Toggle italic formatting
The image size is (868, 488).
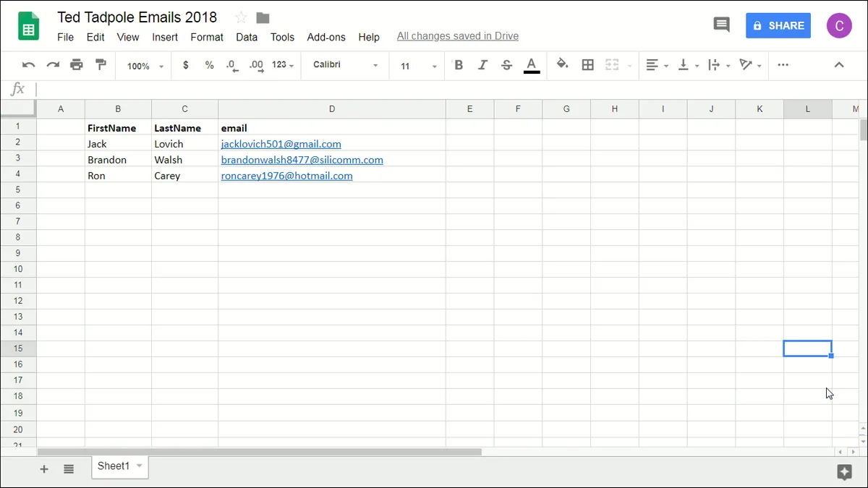click(x=482, y=65)
